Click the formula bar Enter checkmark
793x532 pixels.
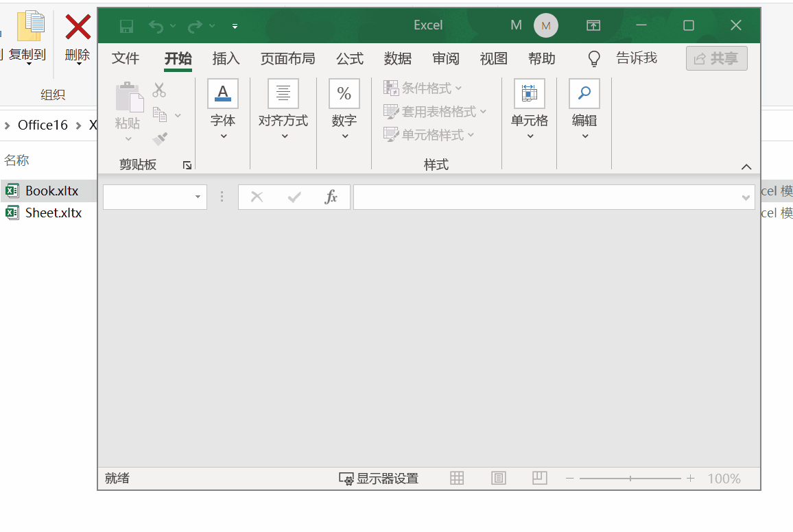[294, 197]
